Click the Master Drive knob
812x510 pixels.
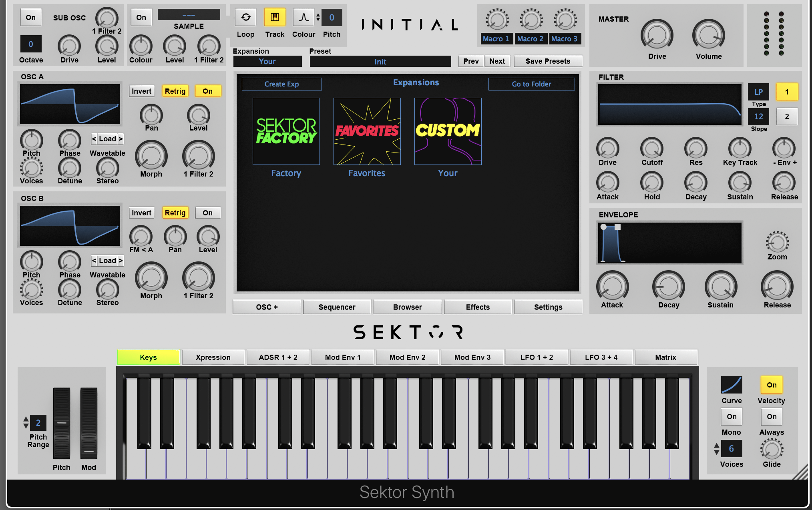click(657, 35)
